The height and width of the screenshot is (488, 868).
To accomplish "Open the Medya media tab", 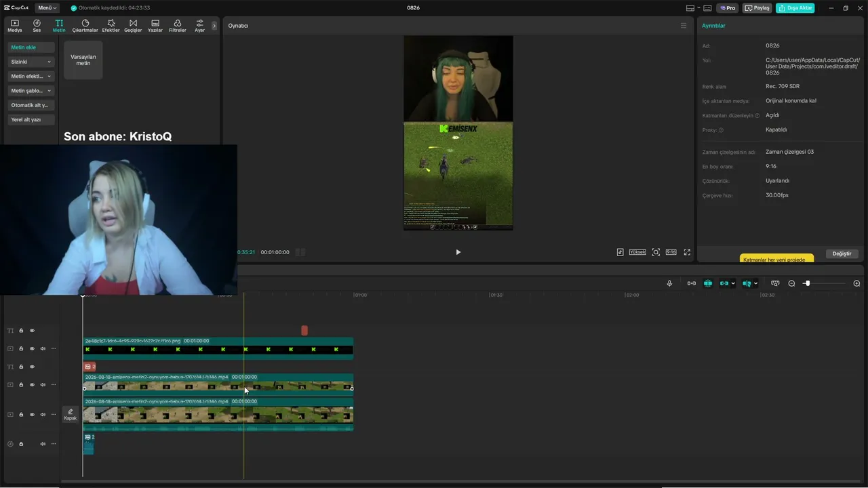I will pos(15,26).
